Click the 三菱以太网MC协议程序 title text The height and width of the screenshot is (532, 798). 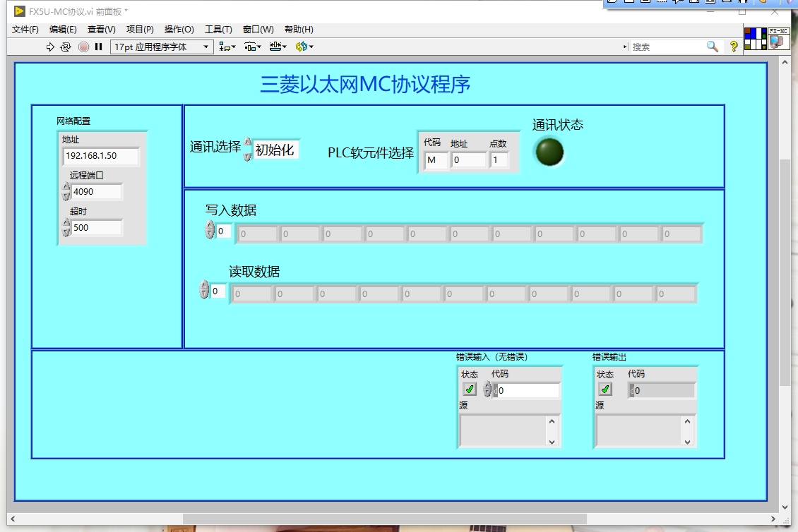pos(365,84)
